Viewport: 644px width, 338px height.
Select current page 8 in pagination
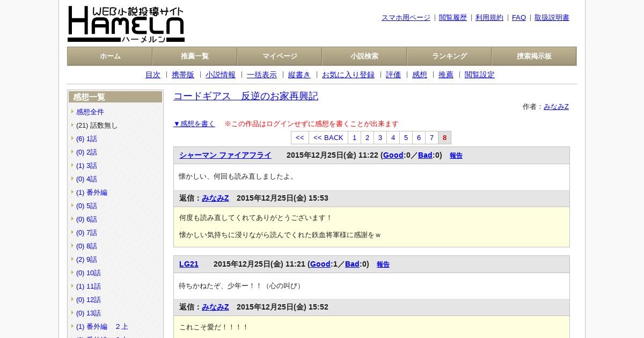tap(444, 138)
